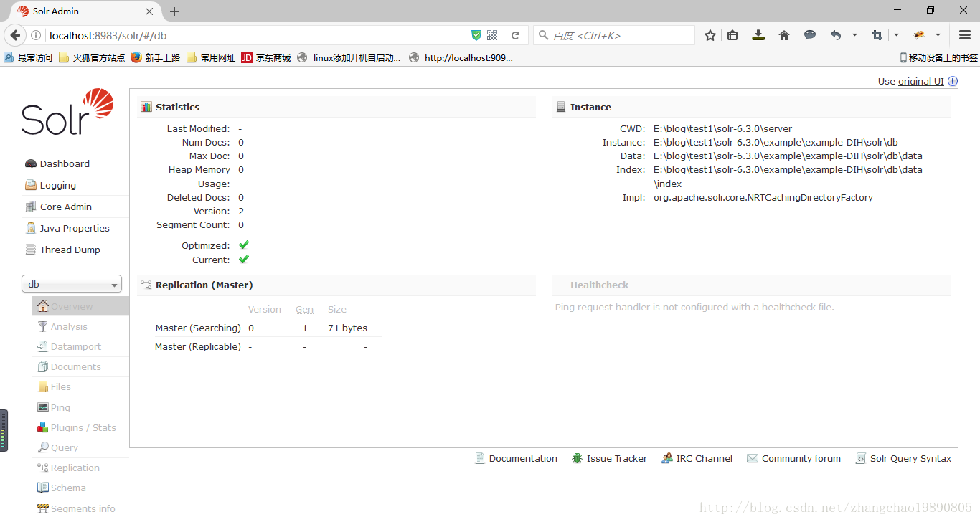
Task: Open Java Properties page
Action: (x=75, y=228)
